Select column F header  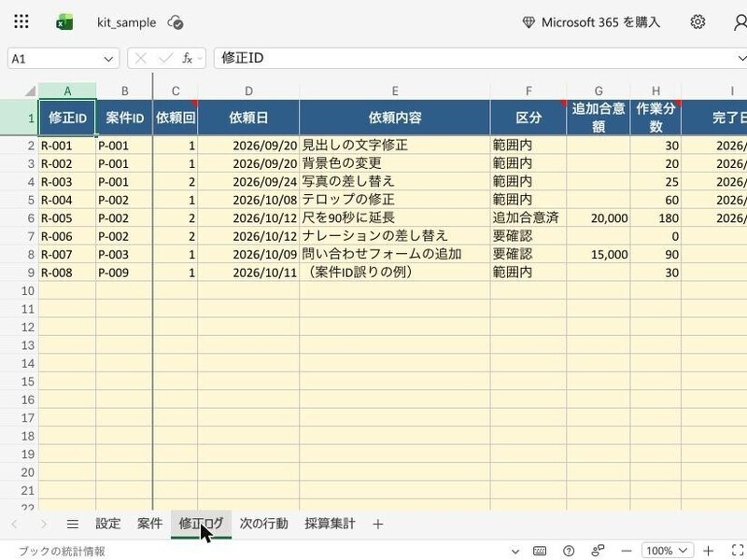pyautogui.click(x=529, y=91)
